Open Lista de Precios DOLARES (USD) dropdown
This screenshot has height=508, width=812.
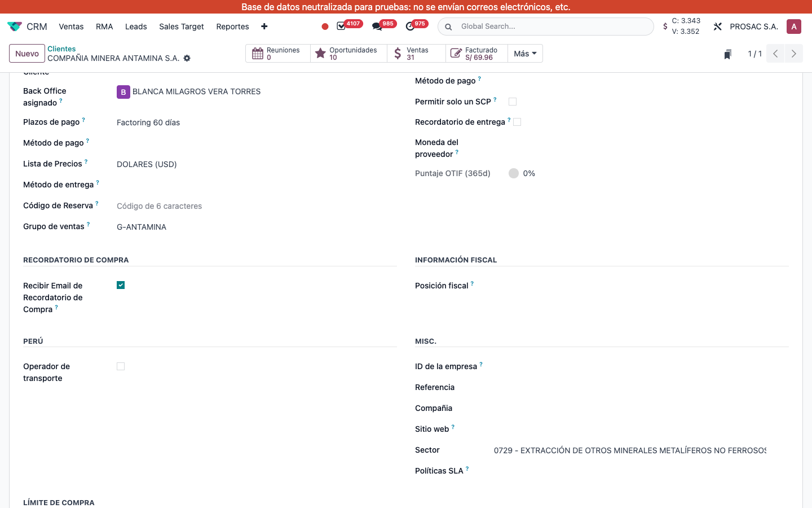click(x=257, y=164)
